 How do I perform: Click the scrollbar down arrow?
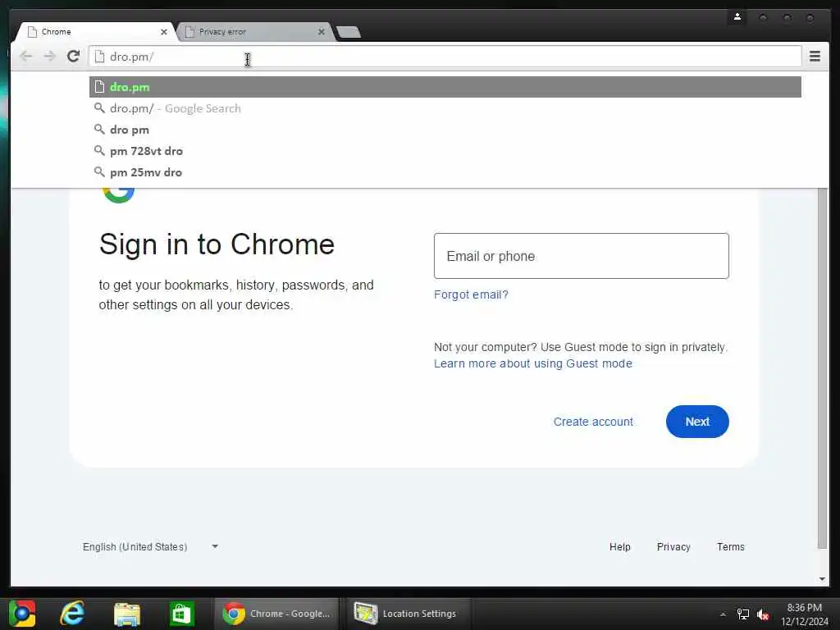pyautogui.click(x=822, y=579)
